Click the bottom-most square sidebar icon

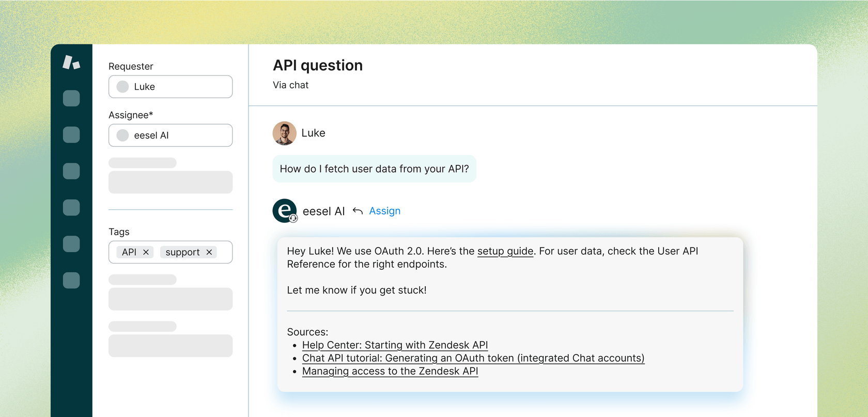coord(71,280)
